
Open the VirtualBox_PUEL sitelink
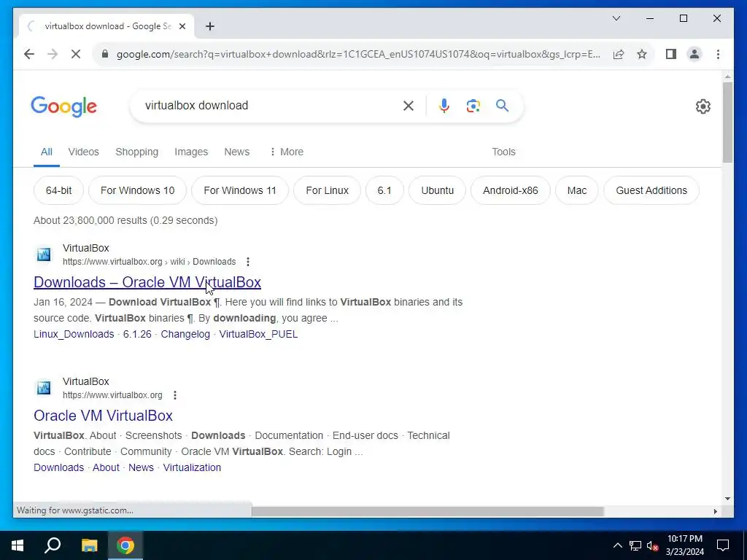258,334
